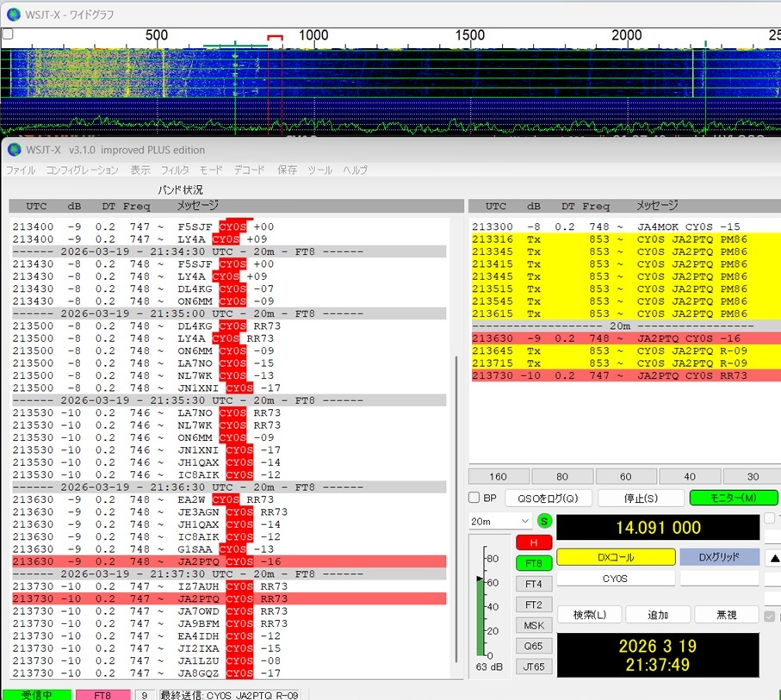Select the FT8 mode button
The height and width of the screenshot is (700, 781).
(x=534, y=563)
